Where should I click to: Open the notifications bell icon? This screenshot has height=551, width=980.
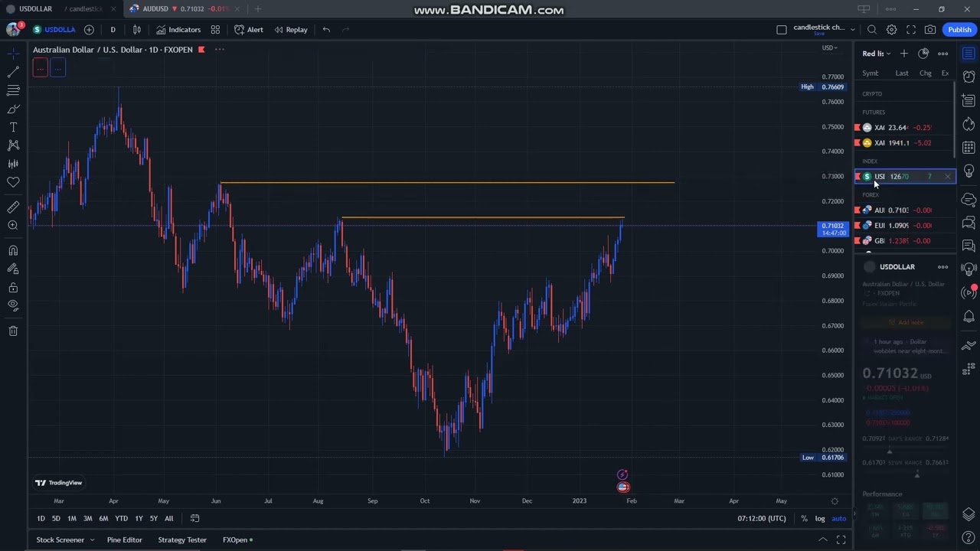point(969,316)
